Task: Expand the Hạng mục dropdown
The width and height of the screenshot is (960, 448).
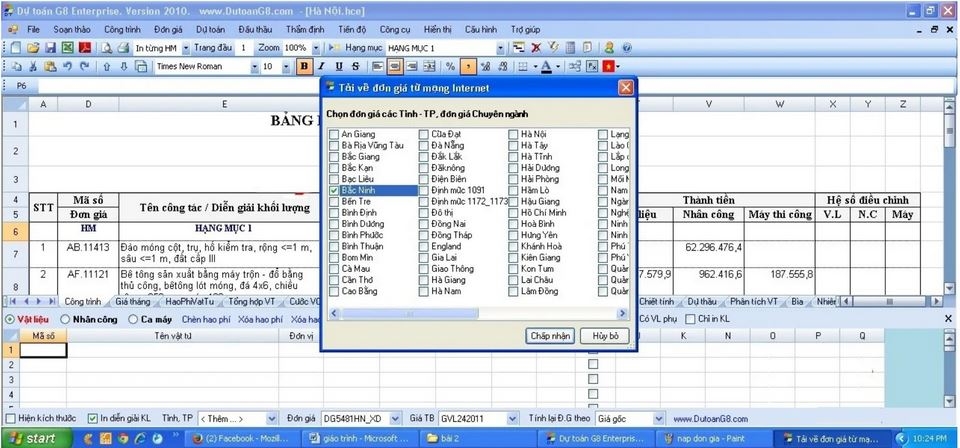Action: [501, 48]
